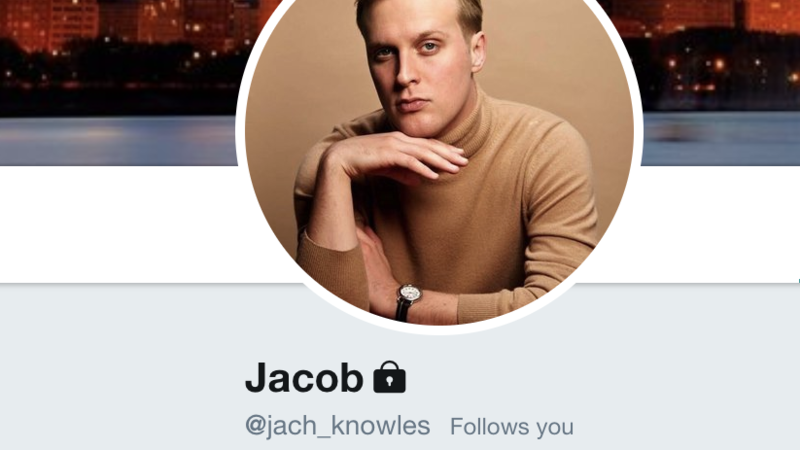Click the @jach_knowles handle
The image size is (800, 450).
pos(338,426)
